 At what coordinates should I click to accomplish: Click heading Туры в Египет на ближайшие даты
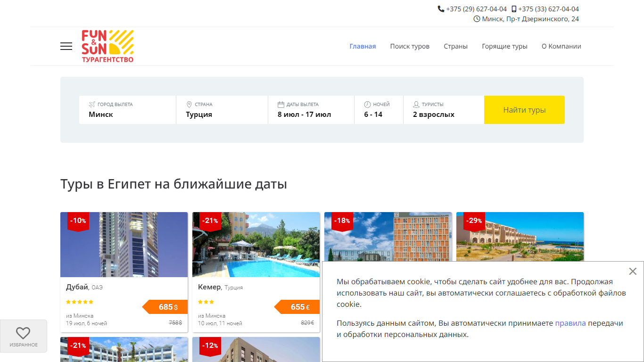point(173,184)
